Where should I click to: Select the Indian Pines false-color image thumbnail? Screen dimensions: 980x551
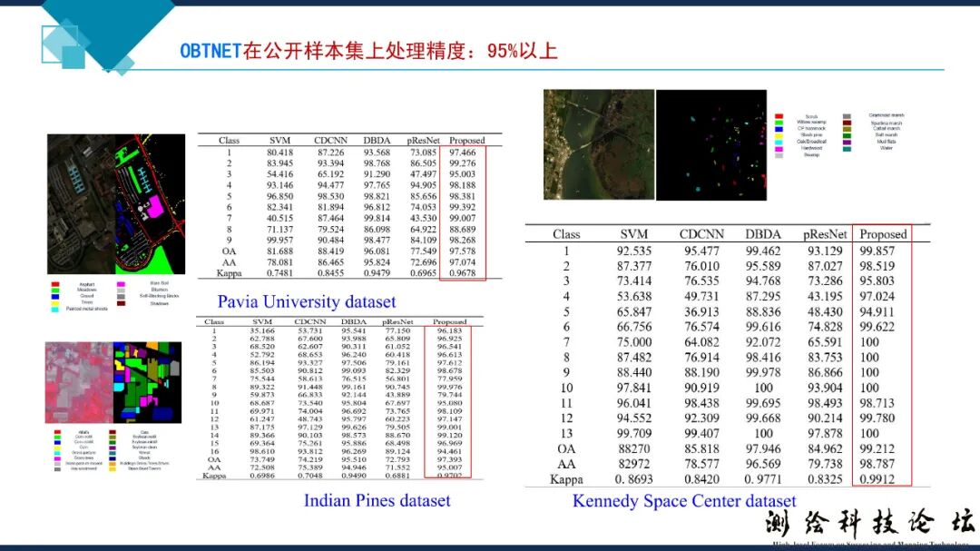(x=79, y=383)
